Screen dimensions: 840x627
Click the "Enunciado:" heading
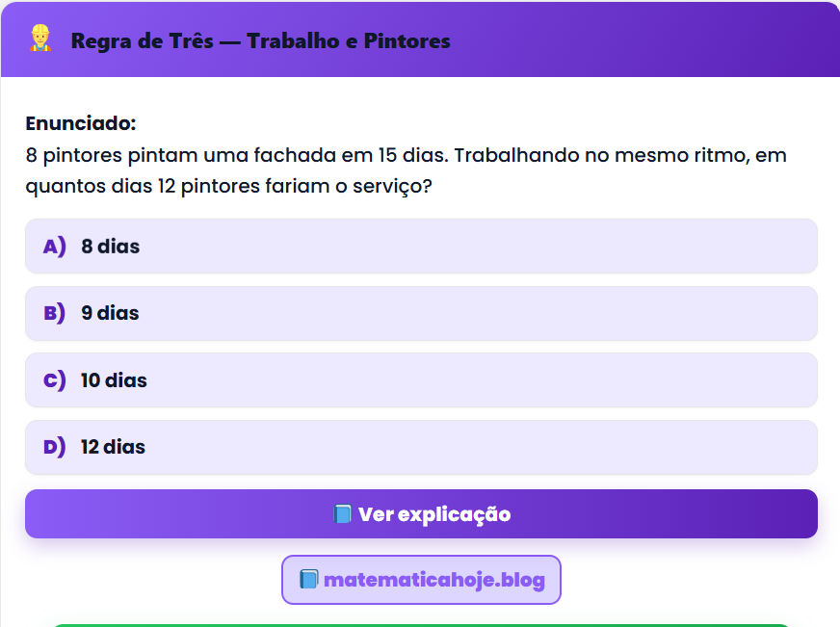click(73, 123)
